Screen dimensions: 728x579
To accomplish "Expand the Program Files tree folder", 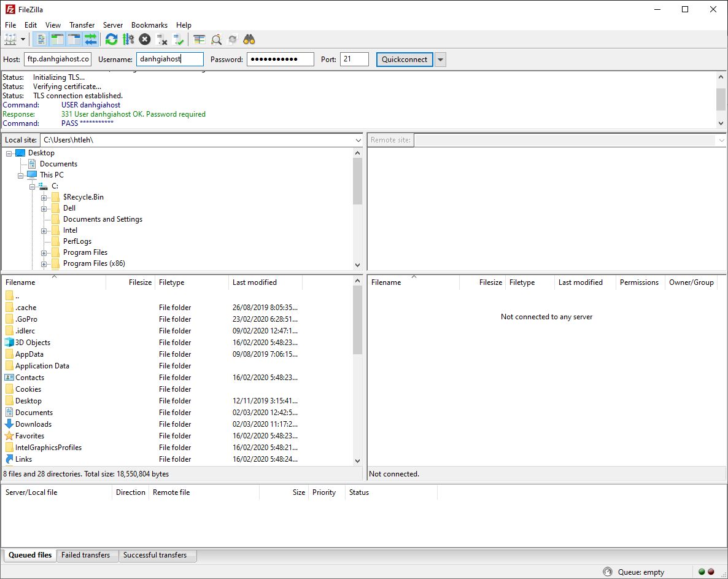I will point(44,253).
